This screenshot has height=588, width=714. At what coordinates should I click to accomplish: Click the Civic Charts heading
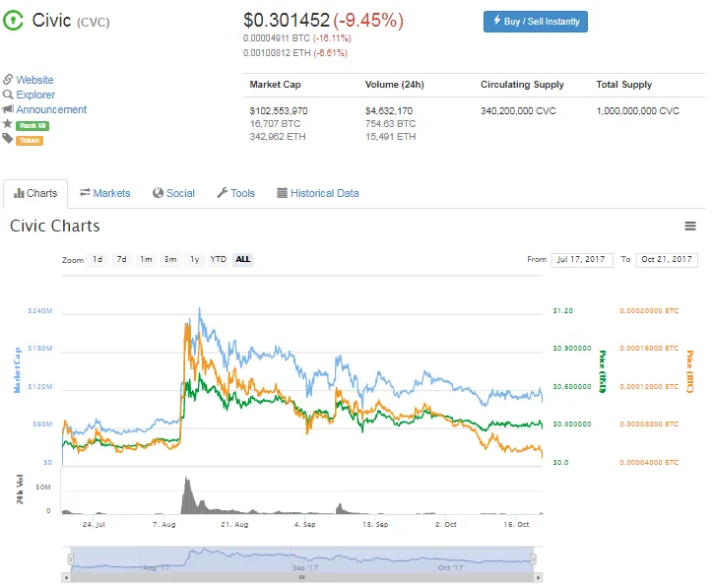click(54, 226)
